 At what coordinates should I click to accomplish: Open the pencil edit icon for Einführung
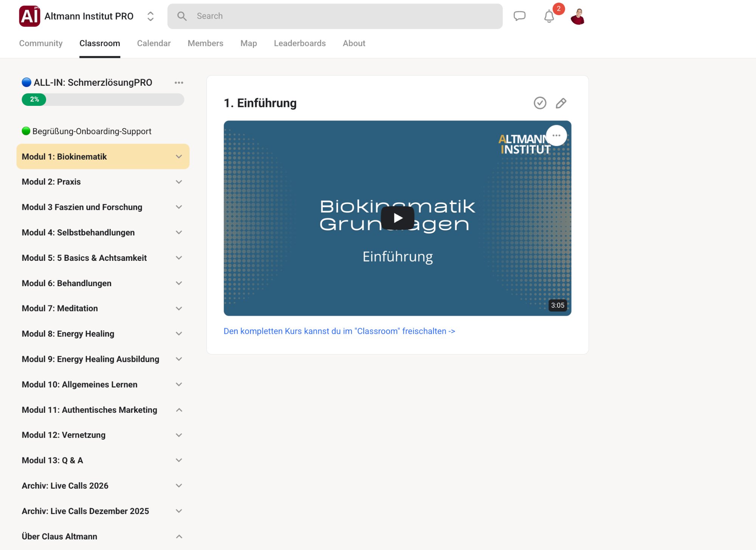[x=561, y=102]
